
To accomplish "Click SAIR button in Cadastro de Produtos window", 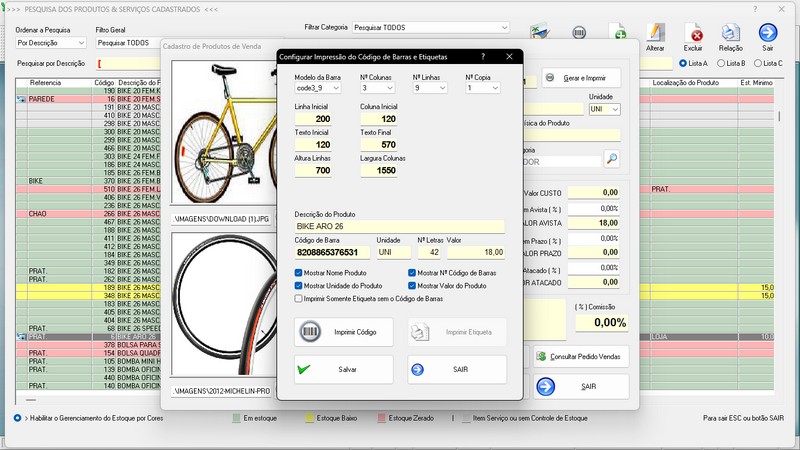I will tap(581, 387).
